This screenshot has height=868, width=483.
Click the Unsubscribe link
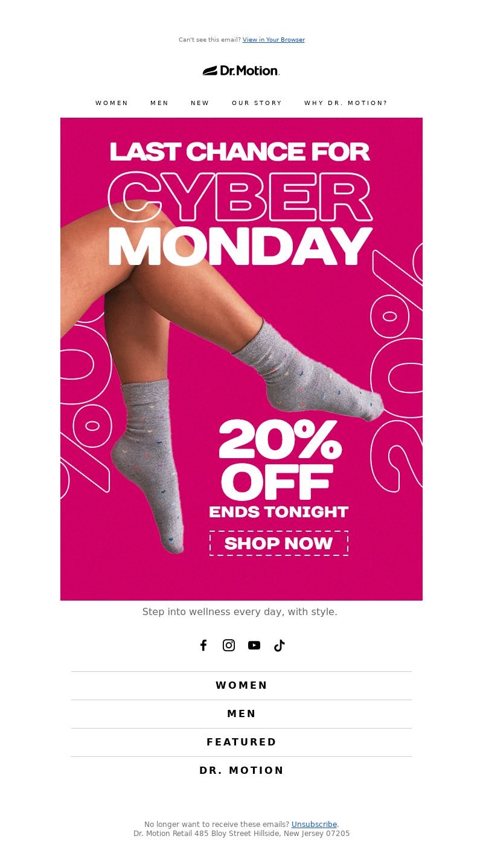click(x=314, y=824)
